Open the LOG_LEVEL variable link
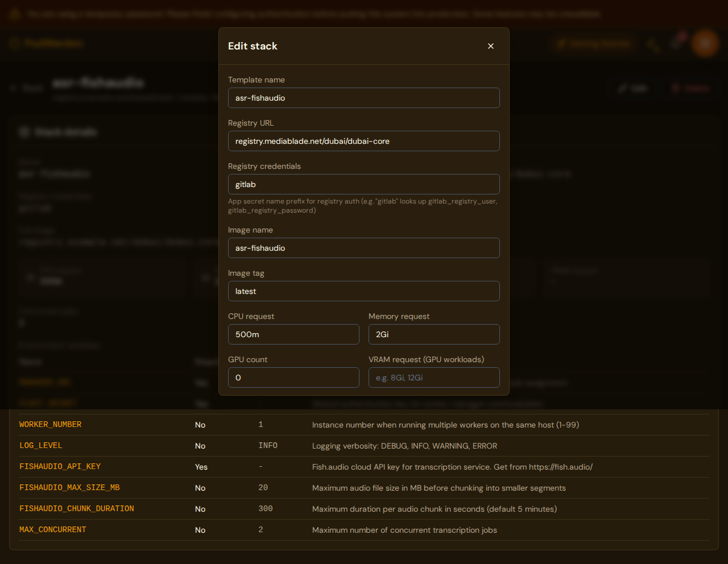This screenshot has height=564, width=728. (40, 446)
